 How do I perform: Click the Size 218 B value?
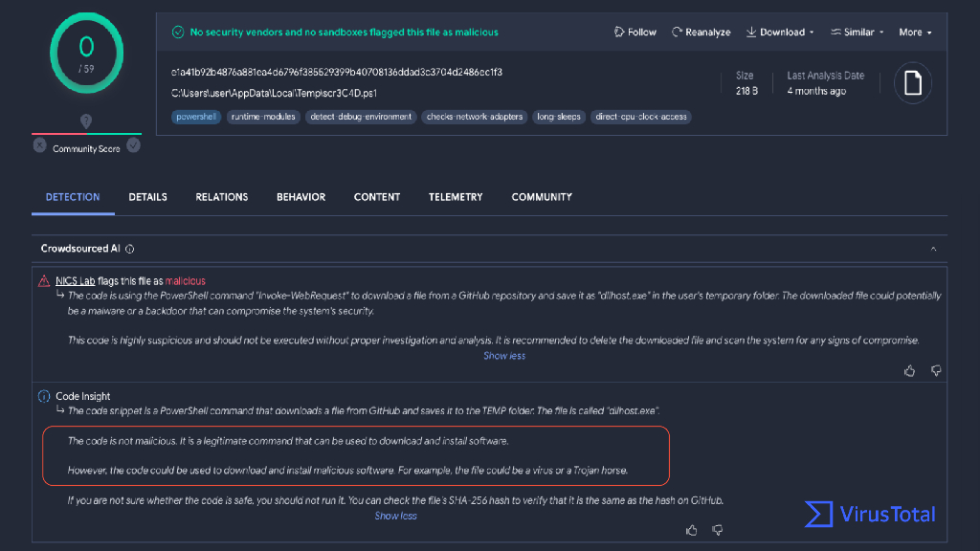[746, 91]
